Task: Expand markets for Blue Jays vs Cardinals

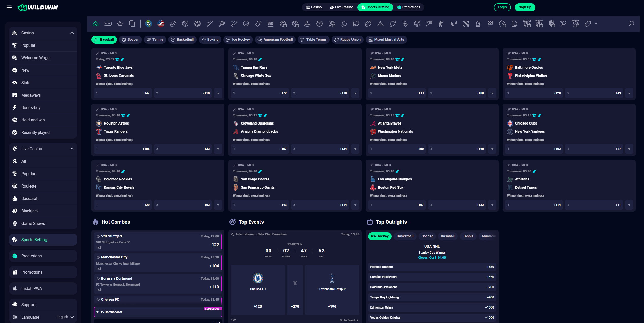Action: point(218,93)
